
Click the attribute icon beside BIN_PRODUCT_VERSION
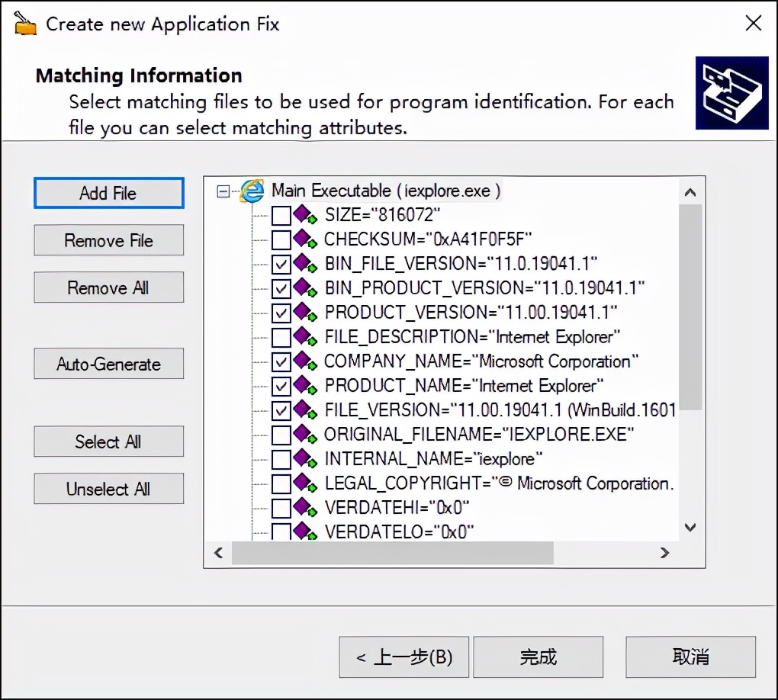(304, 287)
